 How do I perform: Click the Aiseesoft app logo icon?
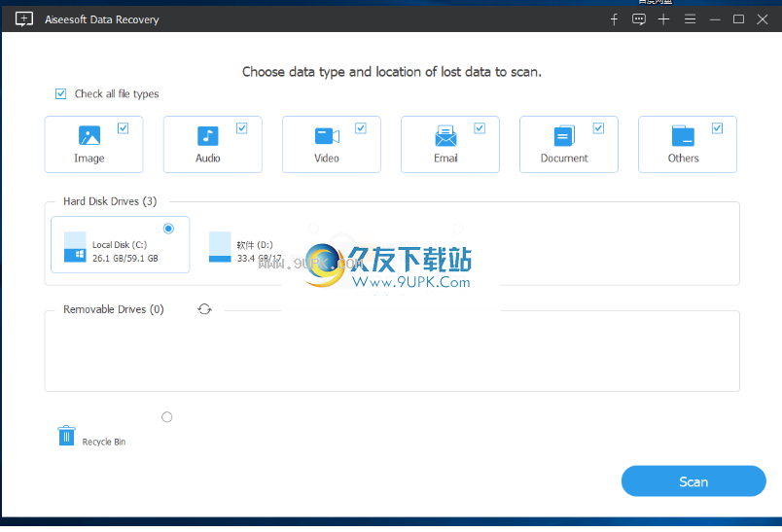coord(24,19)
